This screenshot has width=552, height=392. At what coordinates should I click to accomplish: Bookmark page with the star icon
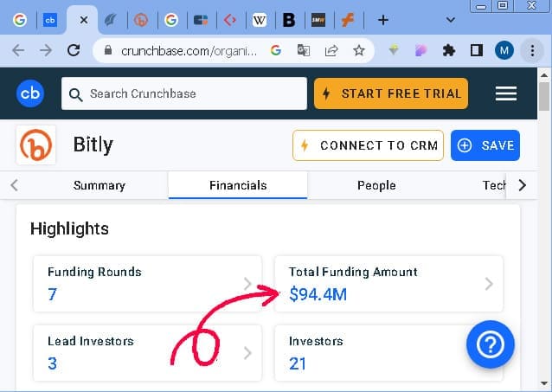[x=359, y=51]
